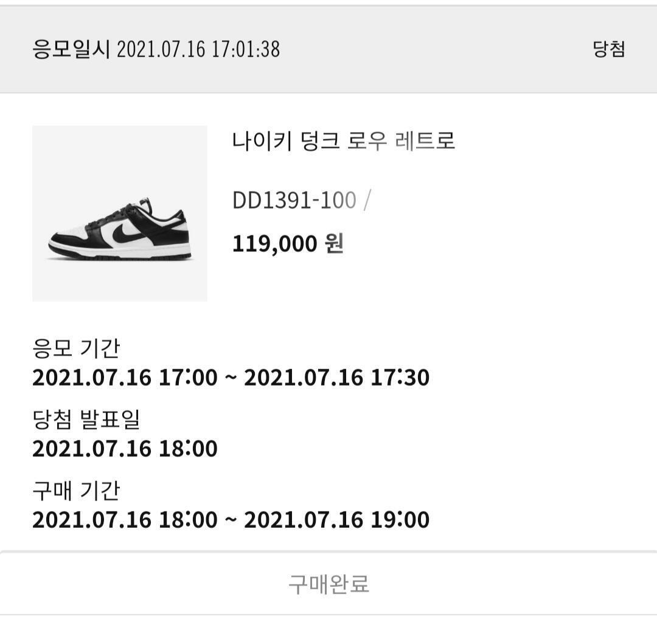The image size is (657, 644).
Task: Click the tilde in the 응모 기간 range
Action: click(x=231, y=378)
